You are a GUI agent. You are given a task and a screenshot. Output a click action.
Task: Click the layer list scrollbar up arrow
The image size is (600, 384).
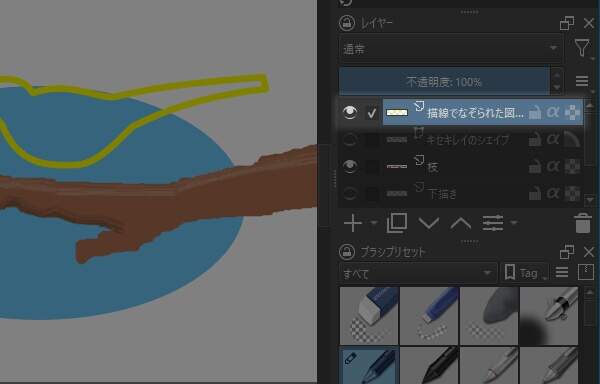point(590,105)
